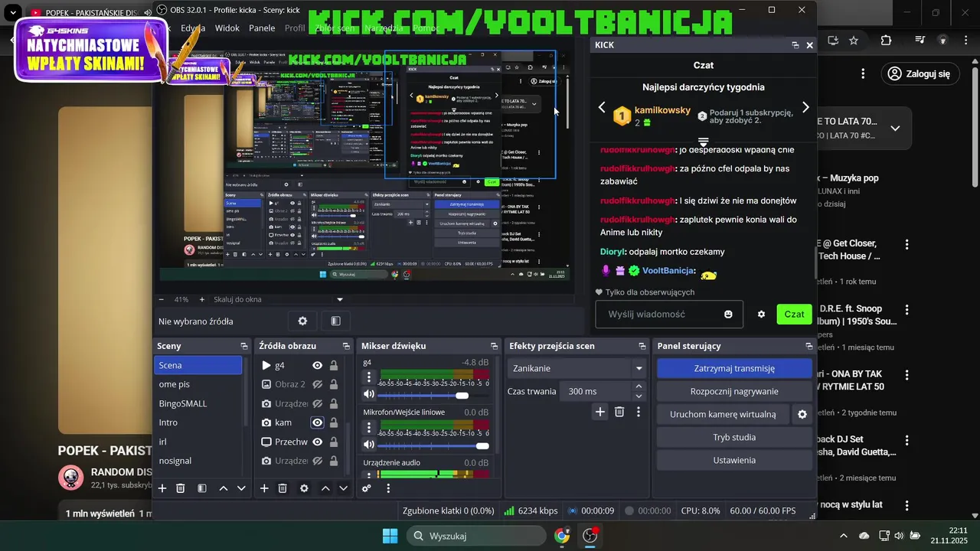Select the BingoSMALL scene
Viewport: 980px width, 551px height.
198,403
